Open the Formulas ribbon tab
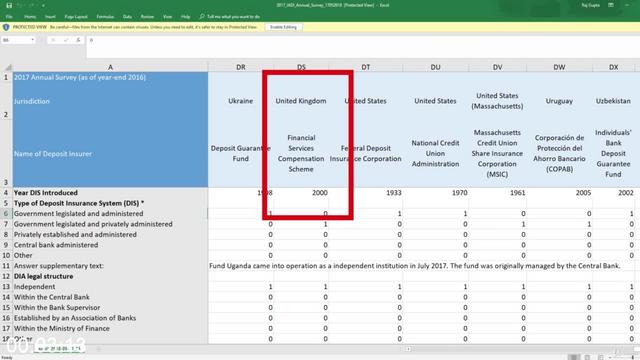 coord(105,17)
